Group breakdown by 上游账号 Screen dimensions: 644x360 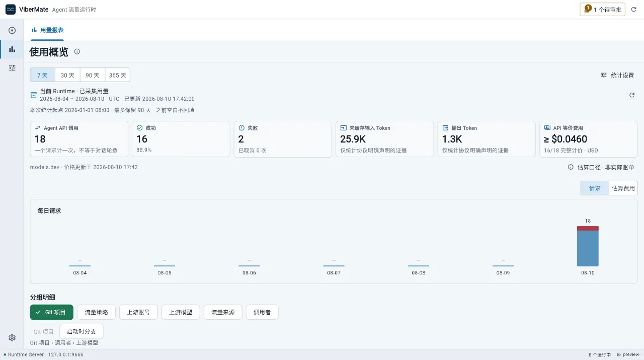tap(138, 312)
